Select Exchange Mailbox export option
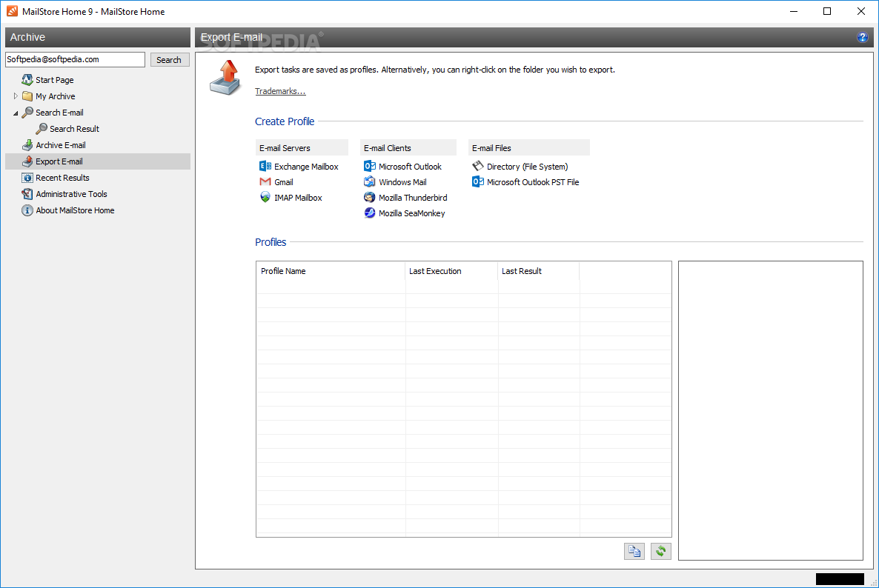The image size is (879, 588). 306,167
